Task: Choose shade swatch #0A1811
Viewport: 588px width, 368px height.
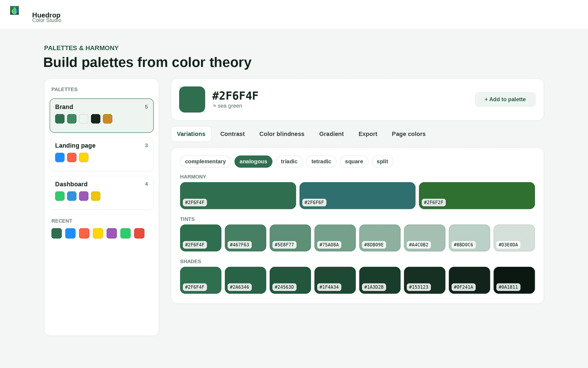Action: (514, 280)
